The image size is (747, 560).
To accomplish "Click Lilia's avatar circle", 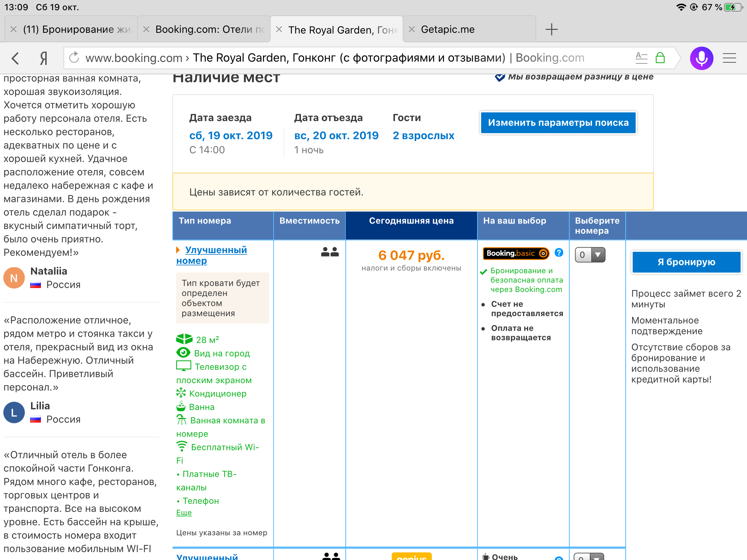I will pyautogui.click(x=14, y=412).
